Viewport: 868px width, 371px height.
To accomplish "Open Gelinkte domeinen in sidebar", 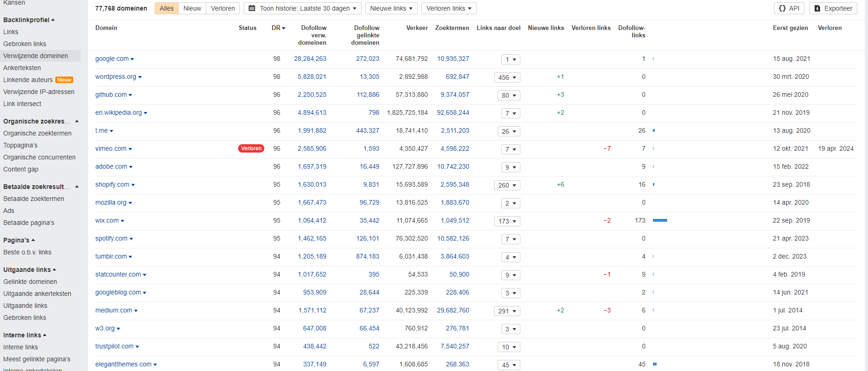I will 30,282.
